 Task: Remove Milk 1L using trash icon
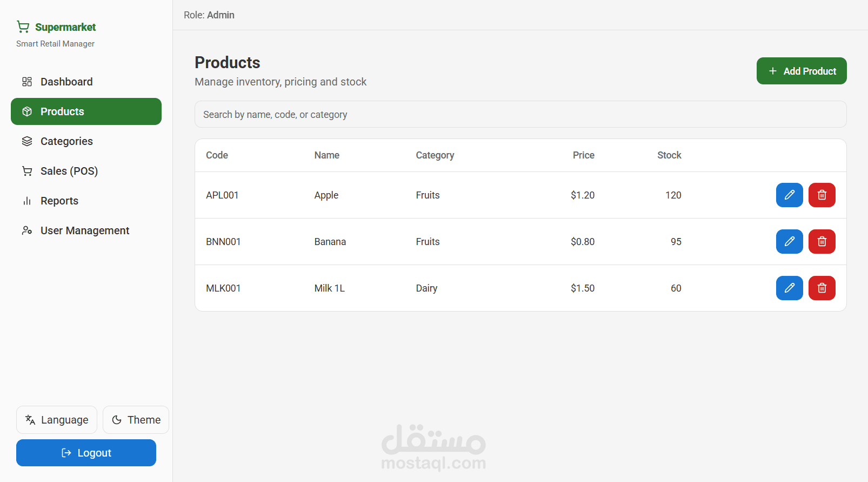pyautogui.click(x=822, y=288)
